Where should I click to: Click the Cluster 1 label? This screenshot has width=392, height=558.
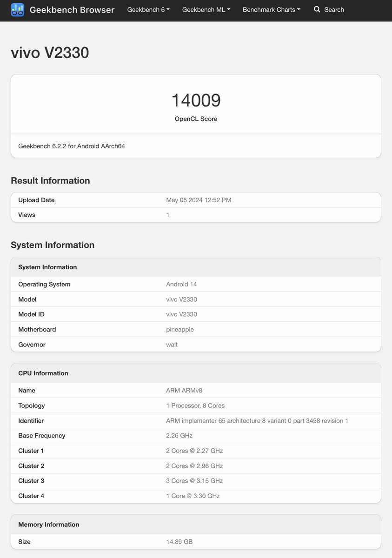coord(31,451)
